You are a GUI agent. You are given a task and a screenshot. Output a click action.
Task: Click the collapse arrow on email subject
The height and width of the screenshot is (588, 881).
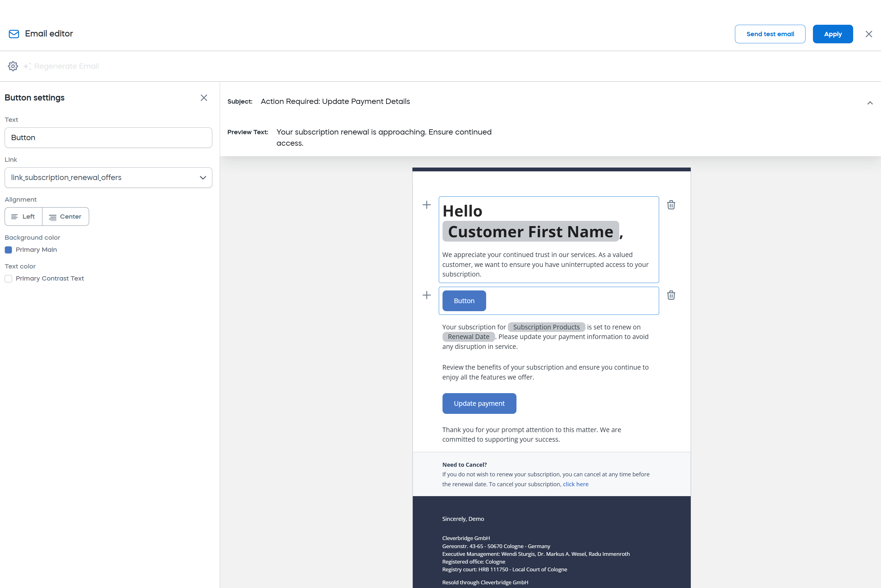pyautogui.click(x=870, y=102)
